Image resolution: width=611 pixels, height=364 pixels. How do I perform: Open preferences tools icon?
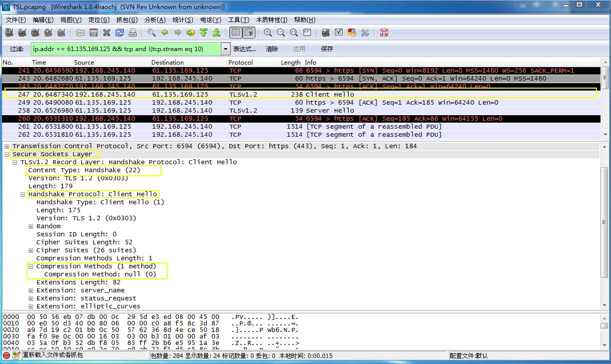coord(365,33)
